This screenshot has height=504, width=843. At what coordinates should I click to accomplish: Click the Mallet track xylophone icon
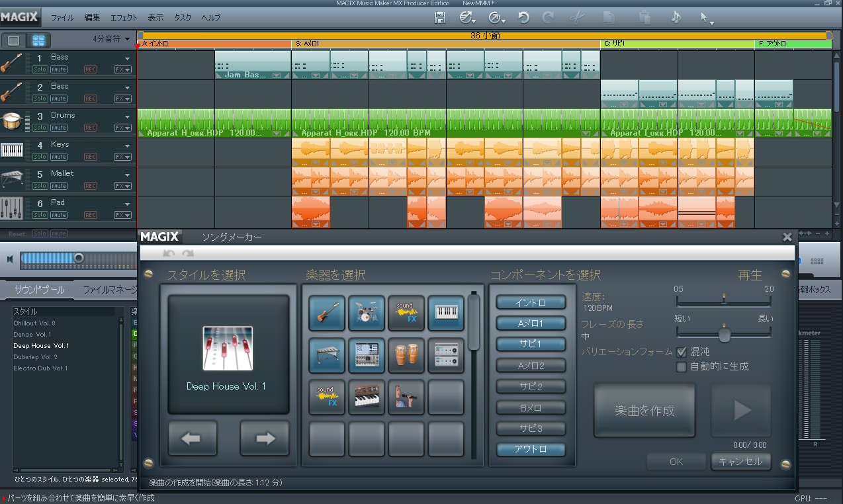(11, 179)
